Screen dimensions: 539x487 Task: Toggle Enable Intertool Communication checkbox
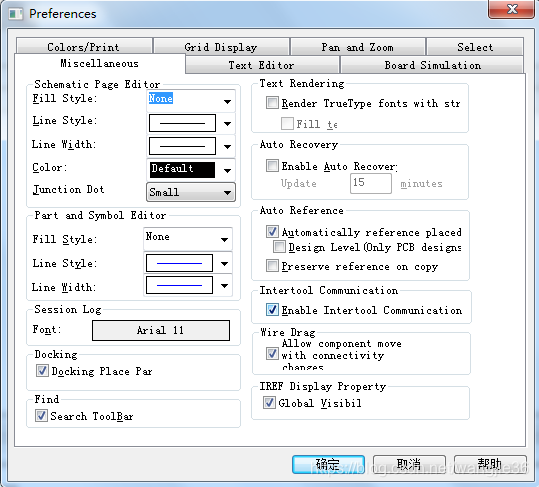[x=272, y=310]
